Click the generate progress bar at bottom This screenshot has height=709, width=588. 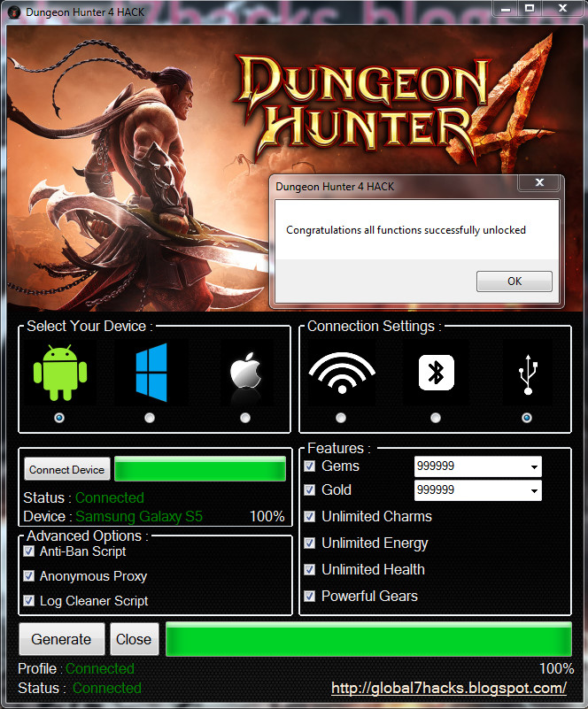[368, 639]
